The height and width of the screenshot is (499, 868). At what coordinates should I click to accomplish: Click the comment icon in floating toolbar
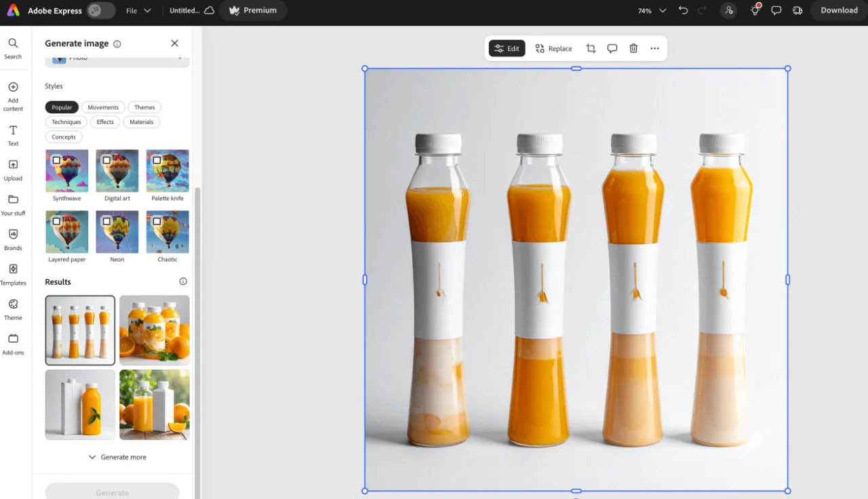click(x=612, y=49)
